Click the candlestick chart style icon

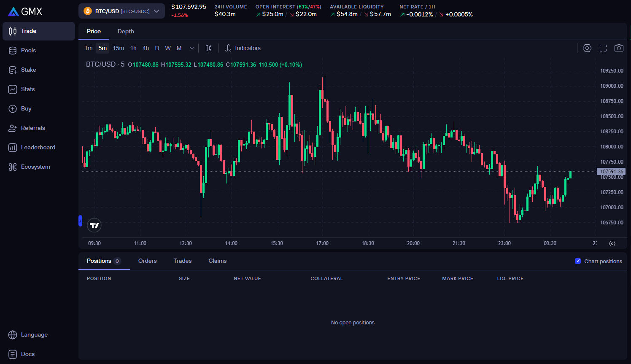[208, 48]
